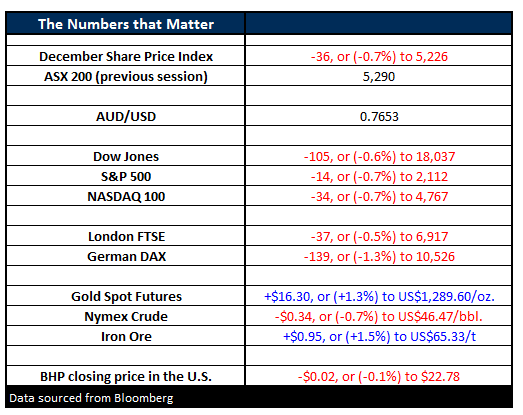Click the 0.7653 exchange rate cell
The height and width of the screenshot is (415, 523).
click(x=379, y=116)
